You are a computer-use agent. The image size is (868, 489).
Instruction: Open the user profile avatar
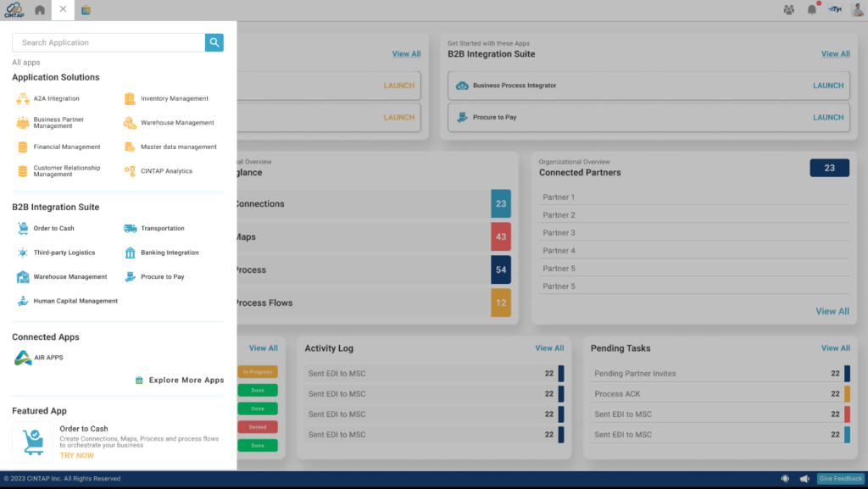[858, 9]
